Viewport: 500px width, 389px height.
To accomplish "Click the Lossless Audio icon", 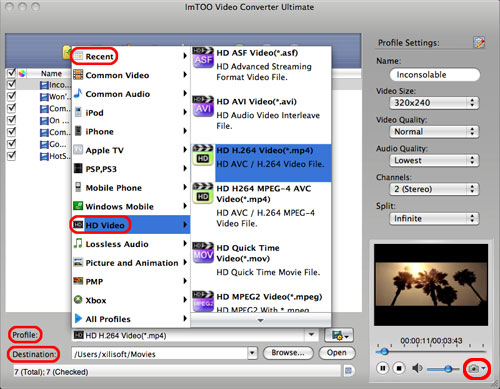I will (78, 243).
